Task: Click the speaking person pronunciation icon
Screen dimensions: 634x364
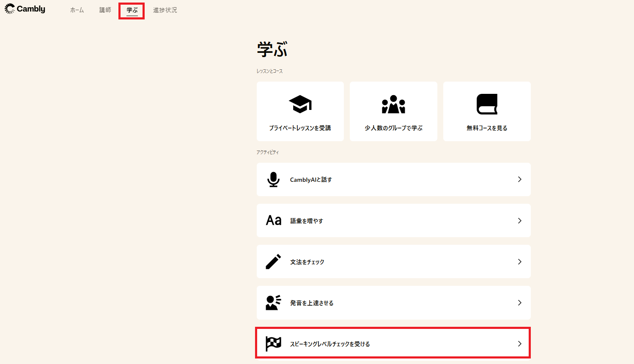Action: click(x=273, y=303)
